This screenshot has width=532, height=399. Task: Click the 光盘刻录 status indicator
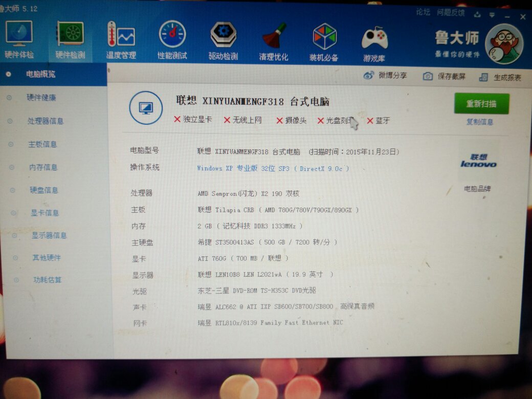pos(336,121)
